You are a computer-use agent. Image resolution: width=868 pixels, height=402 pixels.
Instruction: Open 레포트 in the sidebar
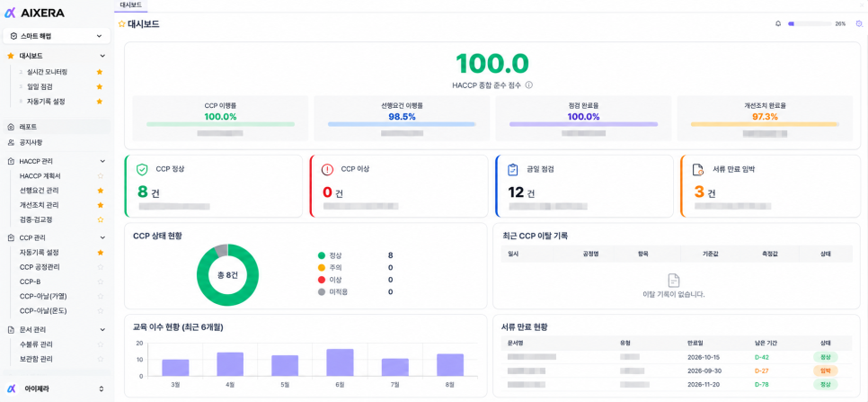pyautogui.click(x=57, y=127)
